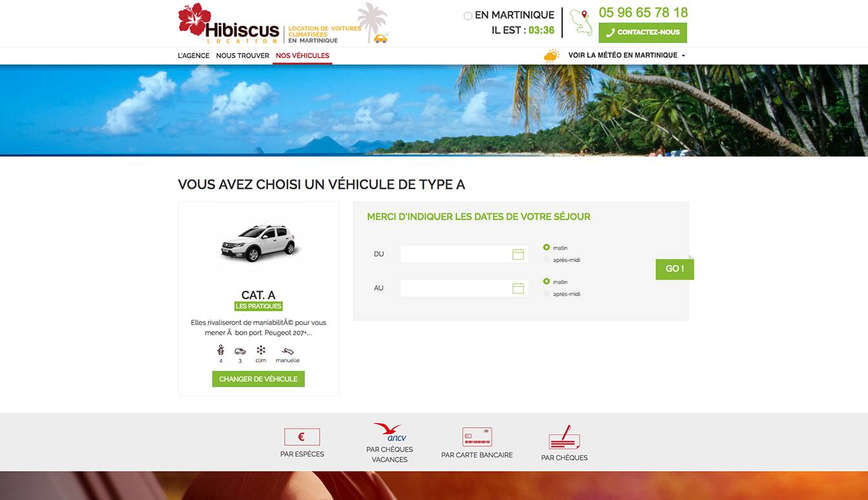Viewport: 868px width, 500px height.
Task: Open the calendar icon in the AU field
Action: coord(518,288)
